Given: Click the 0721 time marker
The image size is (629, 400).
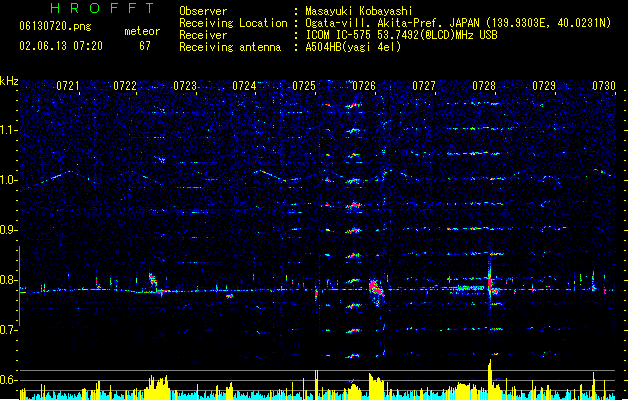Looking at the screenshot, I should click(67, 86).
